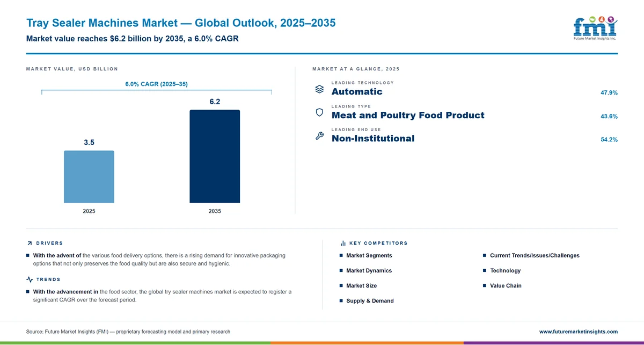The width and height of the screenshot is (644, 345).
Task: Click the 47.9% share figure
Action: click(609, 93)
